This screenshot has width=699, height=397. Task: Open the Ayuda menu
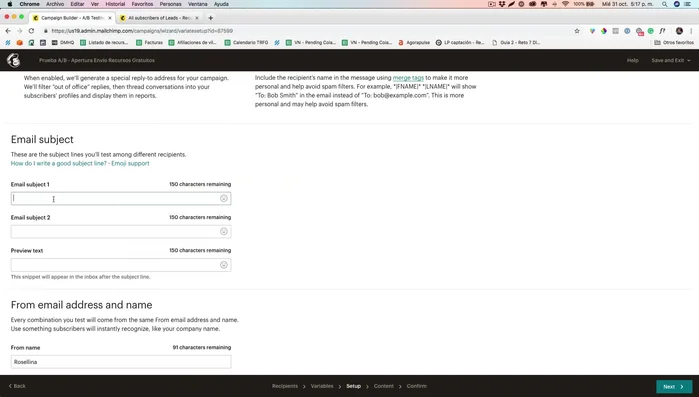click(x=221, y=4)
